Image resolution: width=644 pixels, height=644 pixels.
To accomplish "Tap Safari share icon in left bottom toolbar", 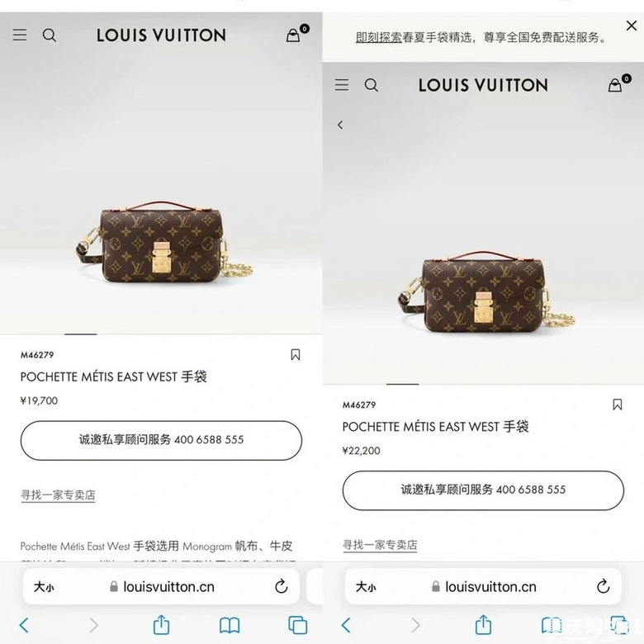I will [x=161, y=625].
